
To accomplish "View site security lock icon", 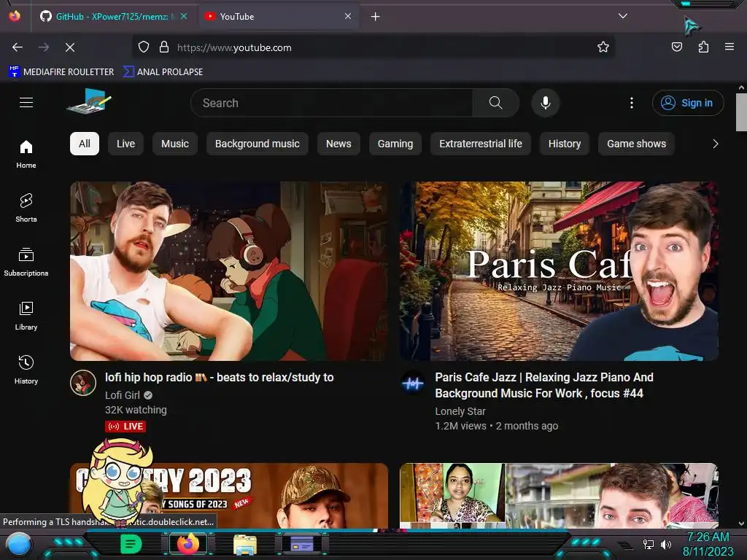I will pos(164,47).
